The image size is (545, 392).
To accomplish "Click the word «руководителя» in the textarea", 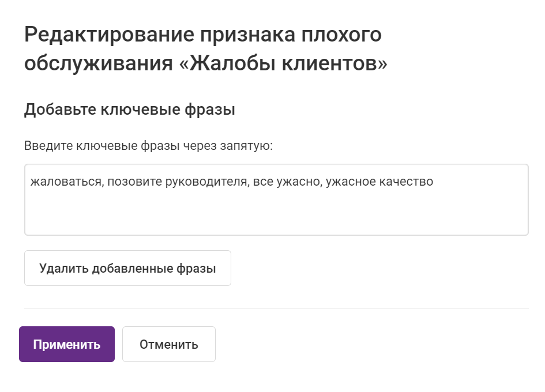I will (x=206, y=182).
